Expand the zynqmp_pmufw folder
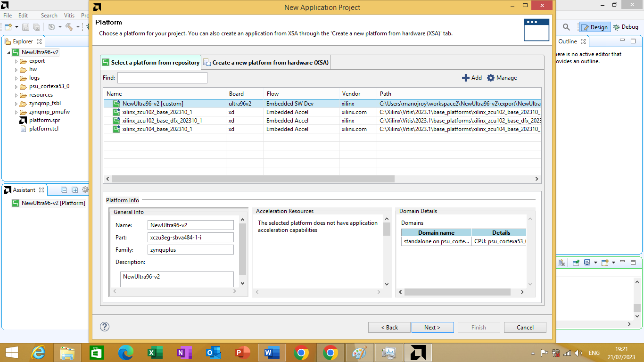644x362 pixels. [x=16, y=112]
